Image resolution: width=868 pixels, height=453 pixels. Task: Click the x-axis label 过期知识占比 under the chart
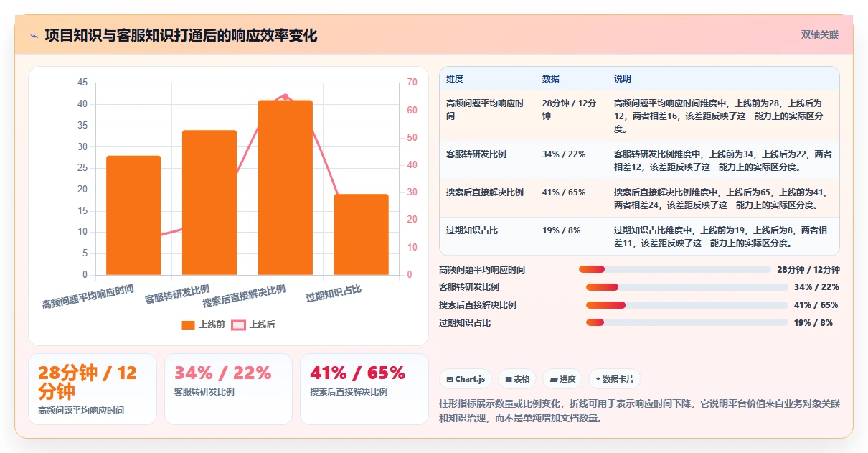click(x=334, y=294)
